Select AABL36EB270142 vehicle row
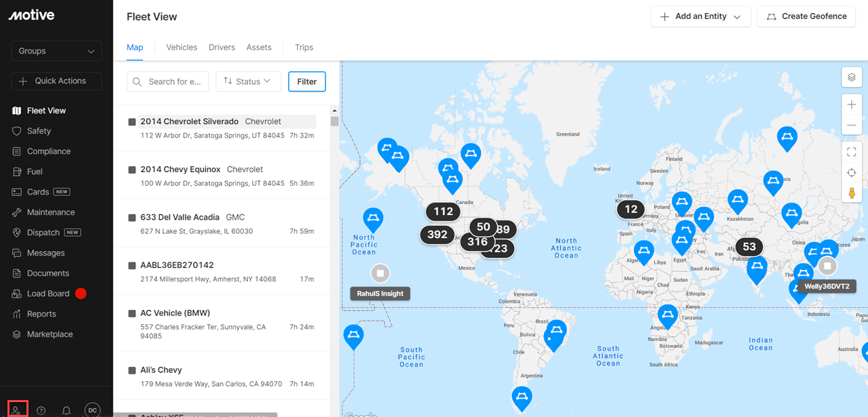 tap(222, 271)
